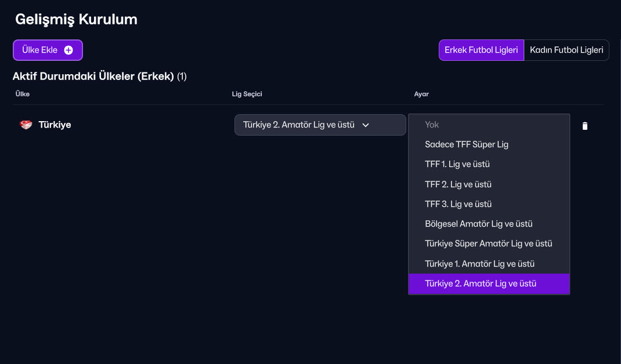
Task: Pick "Türkiye Süper Amatör Lig ve üstü"
Action: (488, 243)
